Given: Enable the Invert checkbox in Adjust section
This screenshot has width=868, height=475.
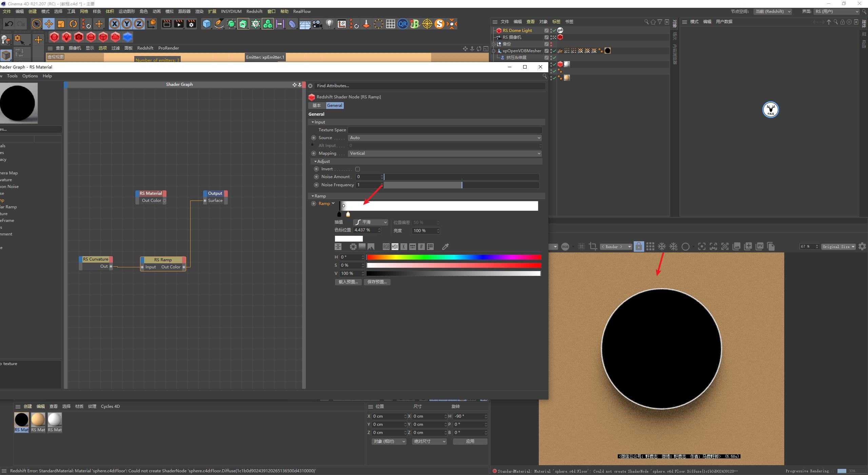Looking at the screenshot, I should click(357, 169).
